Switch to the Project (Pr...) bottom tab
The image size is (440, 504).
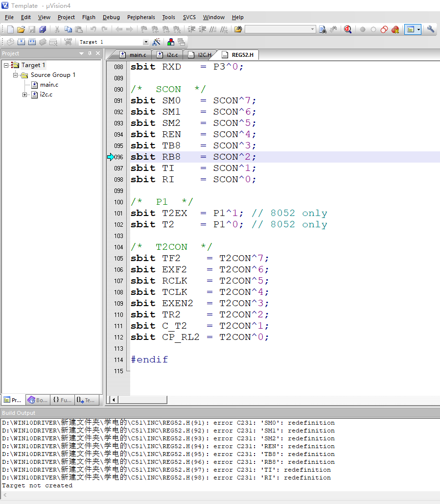coord(13,400)
